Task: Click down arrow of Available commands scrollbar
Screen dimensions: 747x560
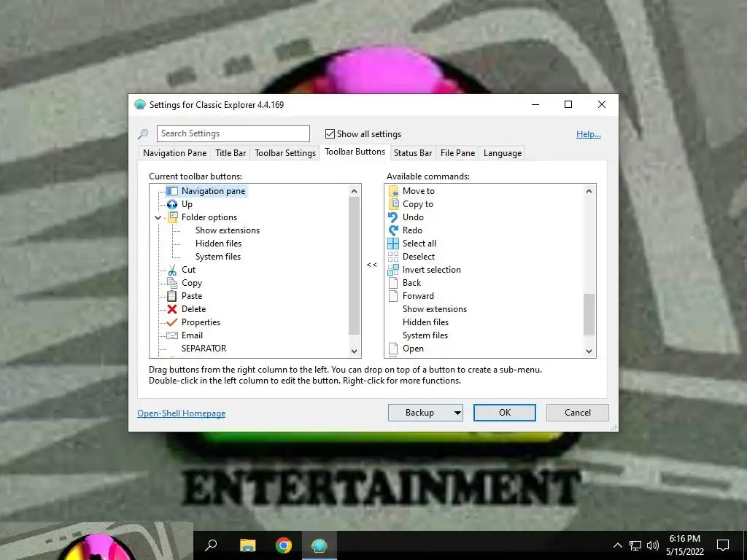Action: click(589, 351)
